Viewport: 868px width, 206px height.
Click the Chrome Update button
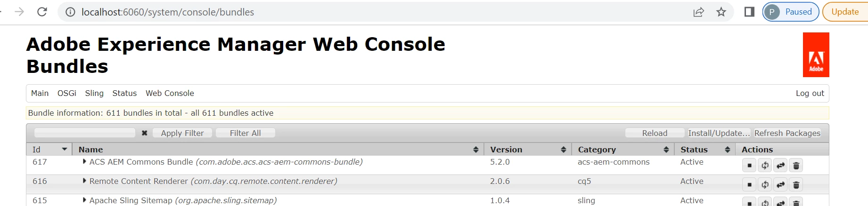click(845, 12)
